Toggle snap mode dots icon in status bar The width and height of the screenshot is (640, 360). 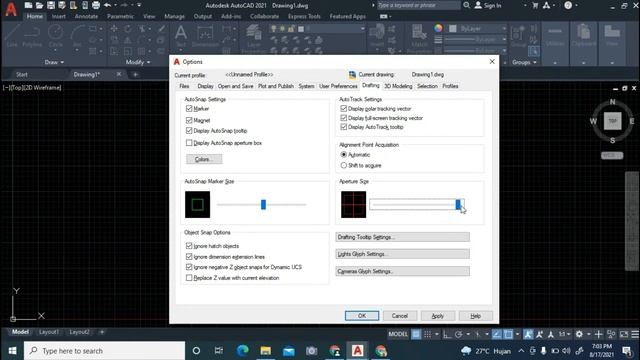(427, 334)
